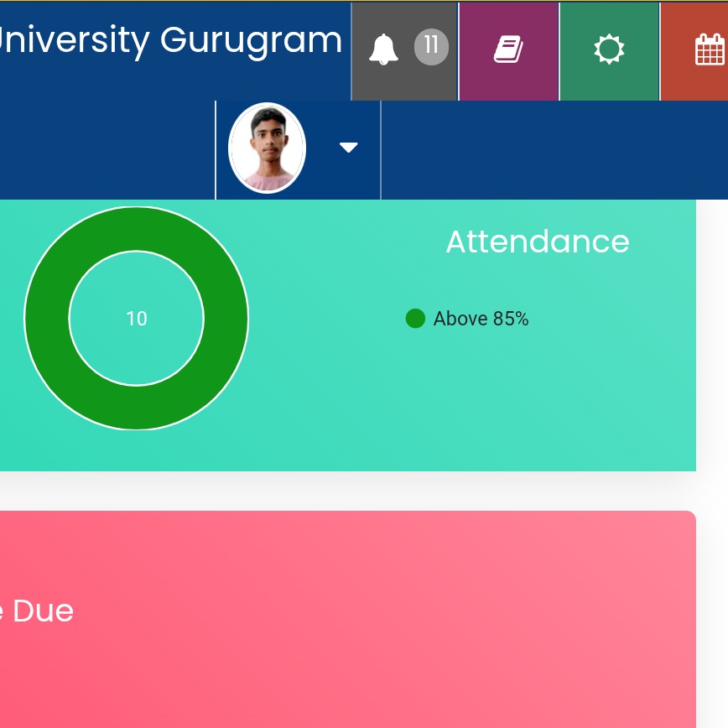Click the gray notification tile background
728x728 pixels.
[404, 84]
